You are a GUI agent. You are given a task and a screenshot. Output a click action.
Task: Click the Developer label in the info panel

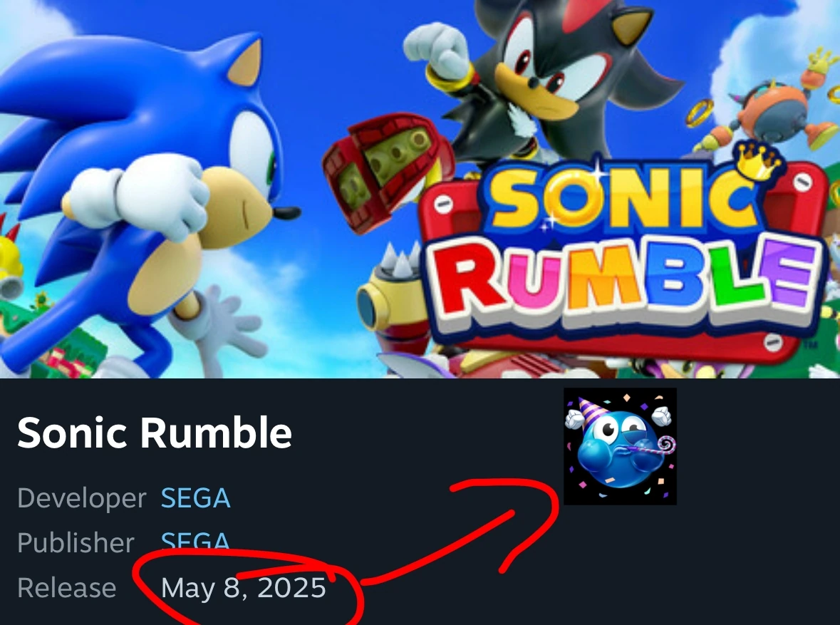tap(81, 497)
